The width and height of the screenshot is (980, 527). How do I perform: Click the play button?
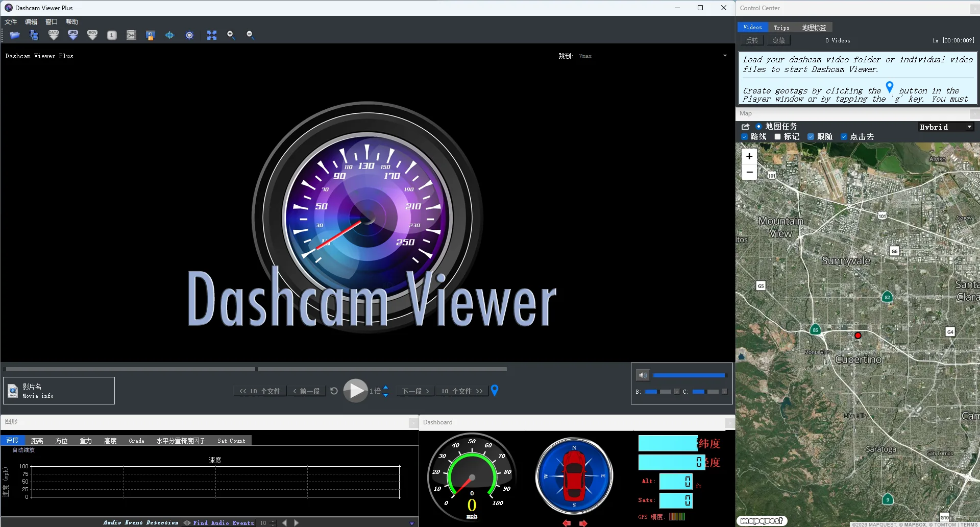pyautogui.click(x=356, y=391)
